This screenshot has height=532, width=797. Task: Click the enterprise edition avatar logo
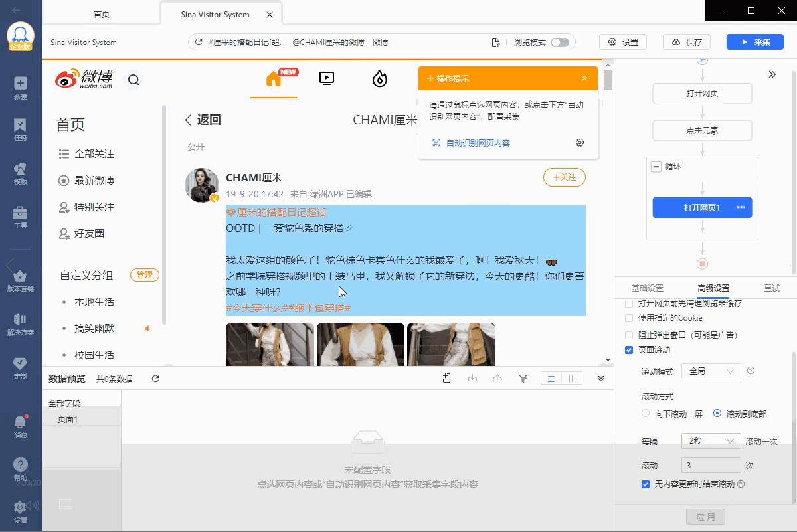click(x=20, y=37)
